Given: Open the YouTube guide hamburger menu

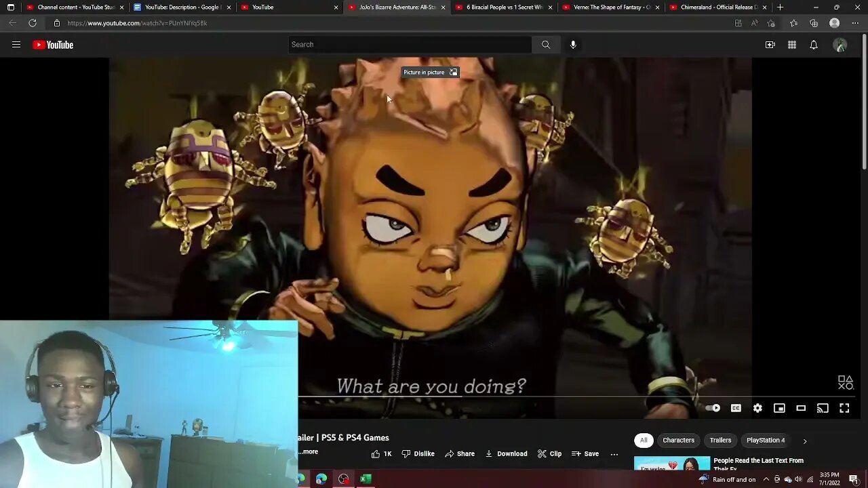Looking at the screenshot, I should [16, 45].
